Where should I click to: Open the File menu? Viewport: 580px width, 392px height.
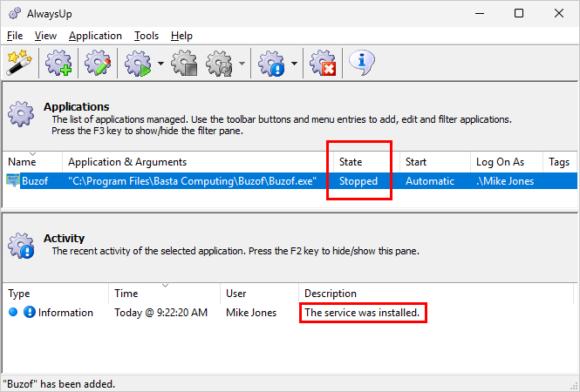click(15, 36)
